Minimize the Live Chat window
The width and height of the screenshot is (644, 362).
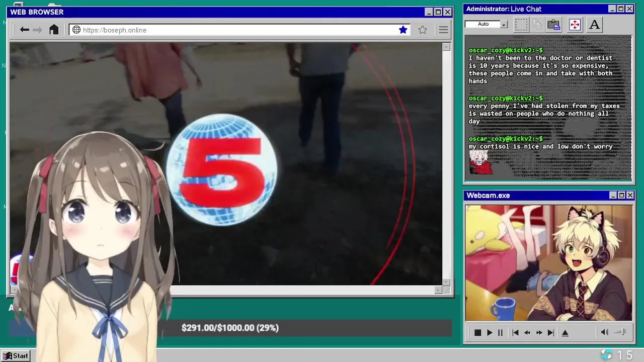click(x=612, y=9)
